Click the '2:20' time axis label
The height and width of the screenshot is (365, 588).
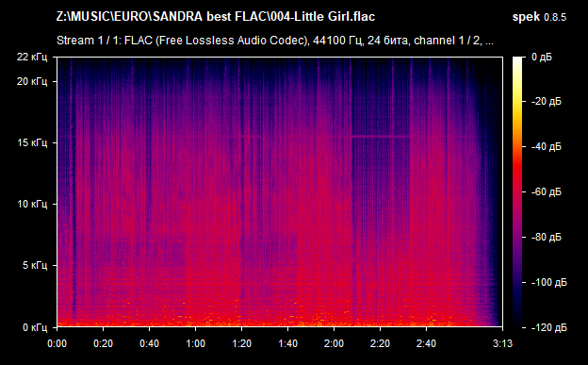tap(380, 343)
